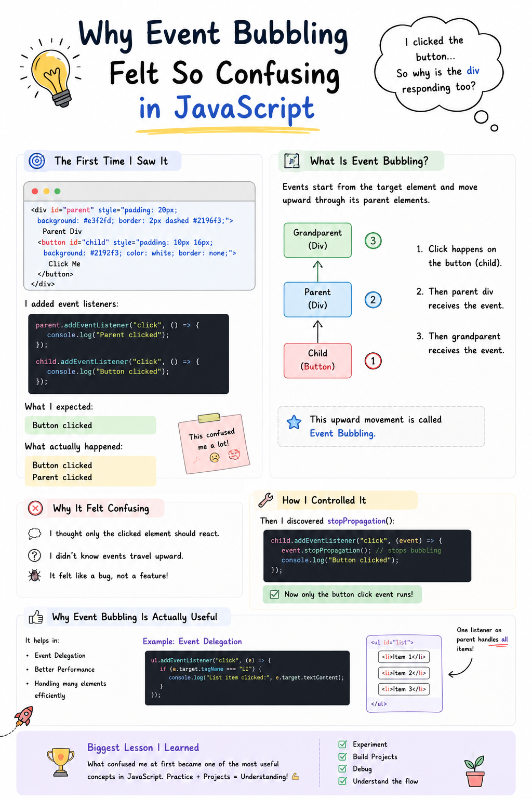Click the flexed arm emoji after 'Understanding!'
The height and width of the screenshot is (798, 532).
pyautogui.click(x=296, y=777)
